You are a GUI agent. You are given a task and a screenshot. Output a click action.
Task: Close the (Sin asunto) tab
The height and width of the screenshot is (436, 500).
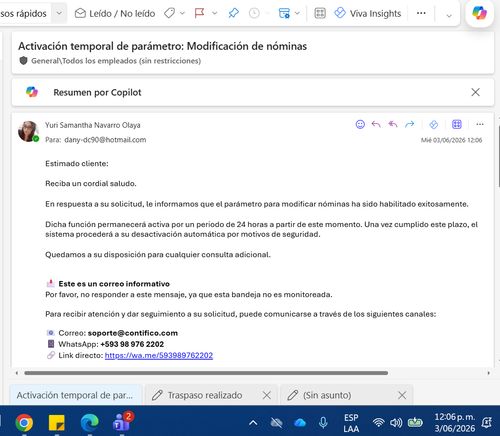[402, 395]
